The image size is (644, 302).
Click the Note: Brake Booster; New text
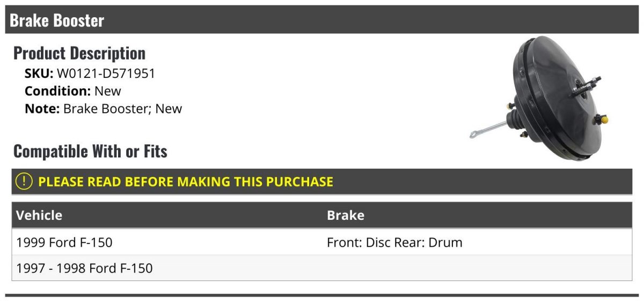coord(104,109)
